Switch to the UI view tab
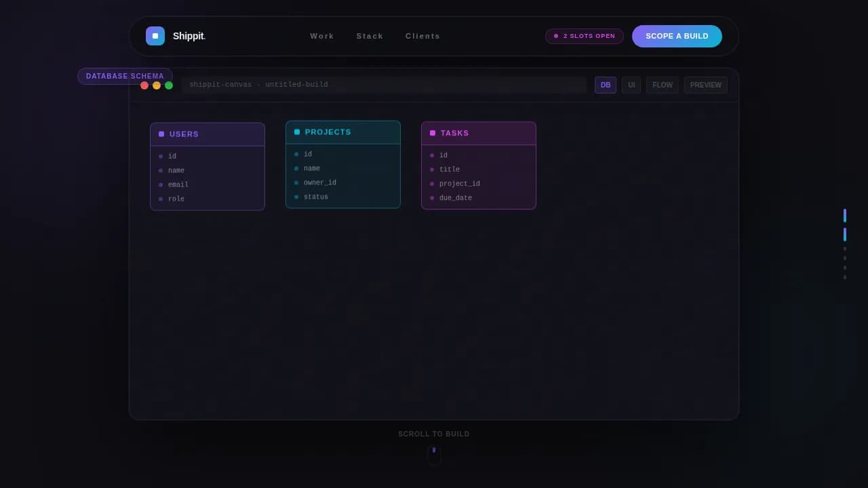Screen dimensions: 868x488 (x=631, y=85)
